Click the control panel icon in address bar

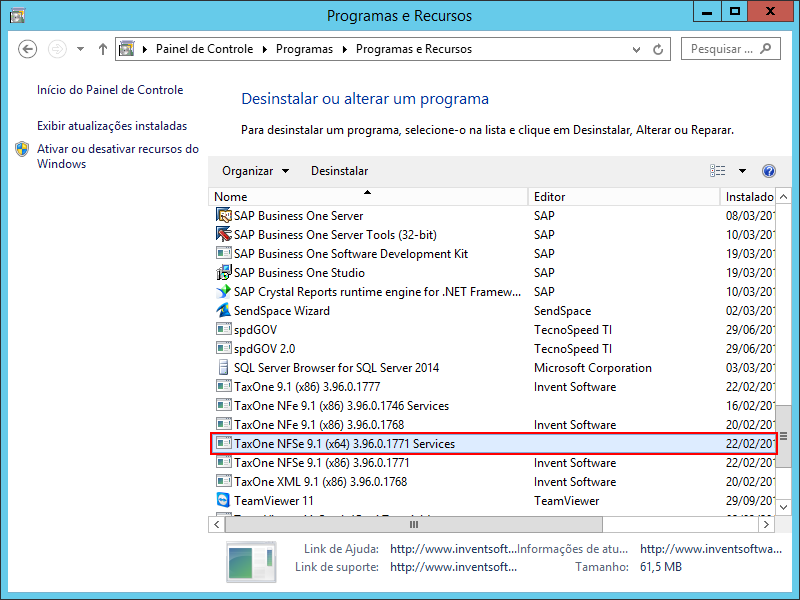click(127, 49)
